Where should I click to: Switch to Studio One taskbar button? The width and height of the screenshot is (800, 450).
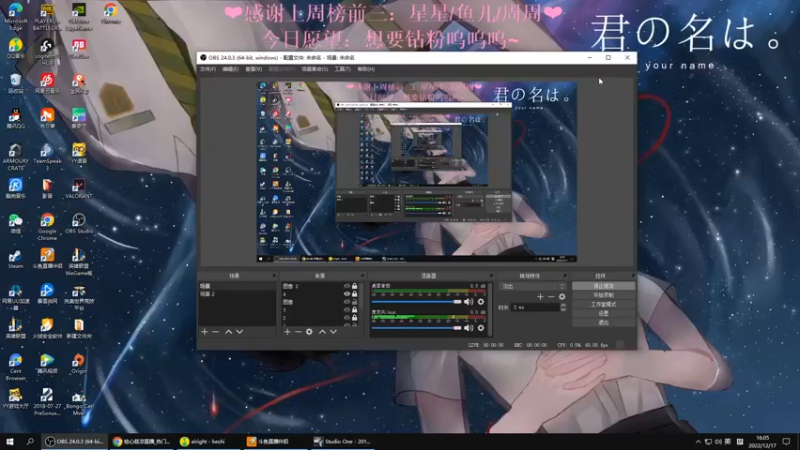pos(343,442)
